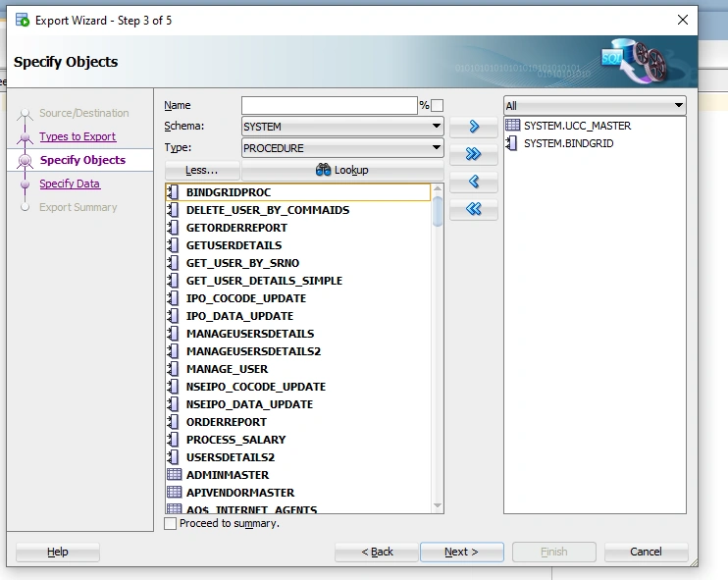Click the single right arrow to add selected object
The image size is (728, 580).
(x=474, y=127)
